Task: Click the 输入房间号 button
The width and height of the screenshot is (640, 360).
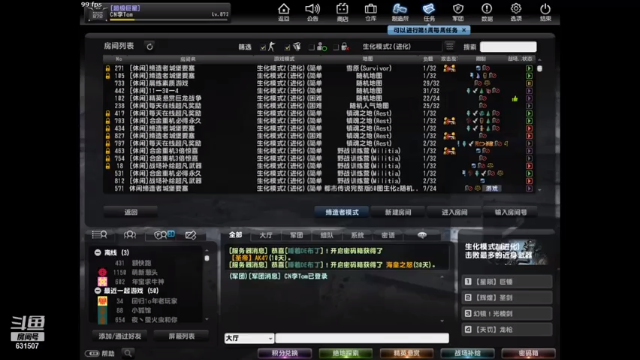Action: click(x=511, y=212)
